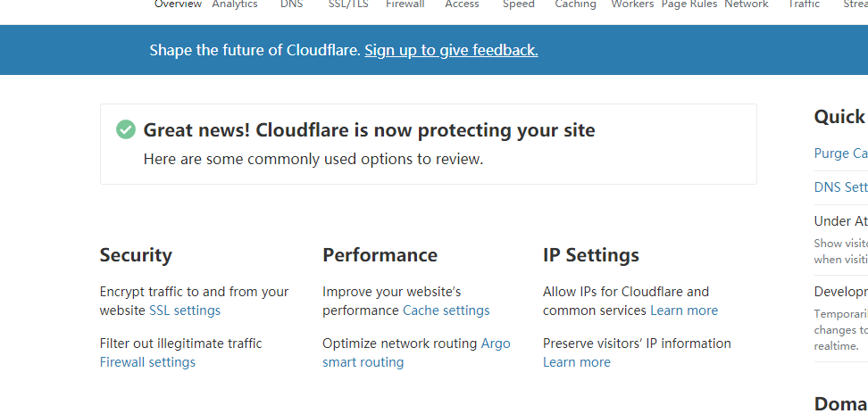This screenshot has height=414, width=868.
Task: Open the DNS Settings quick action link
Action: (841, 186)
